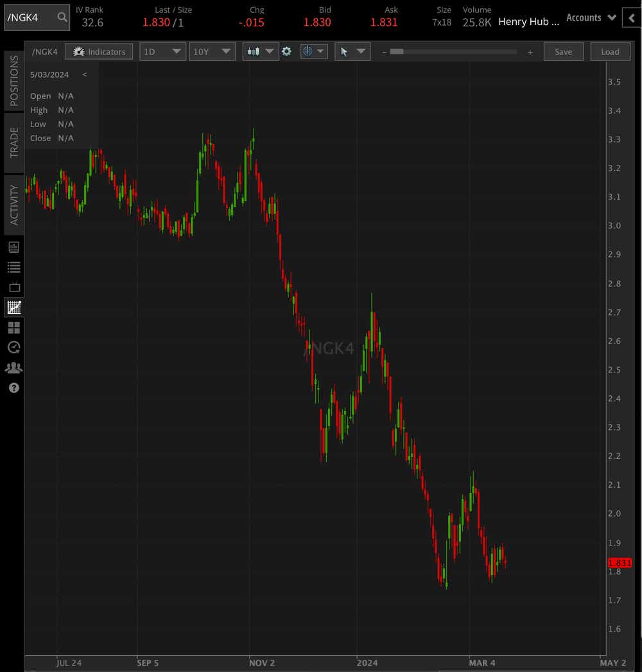The image size is (642, 672).
Task: Open chart settings gear icon
Action: pyautogui.click(x=286, y=52)
